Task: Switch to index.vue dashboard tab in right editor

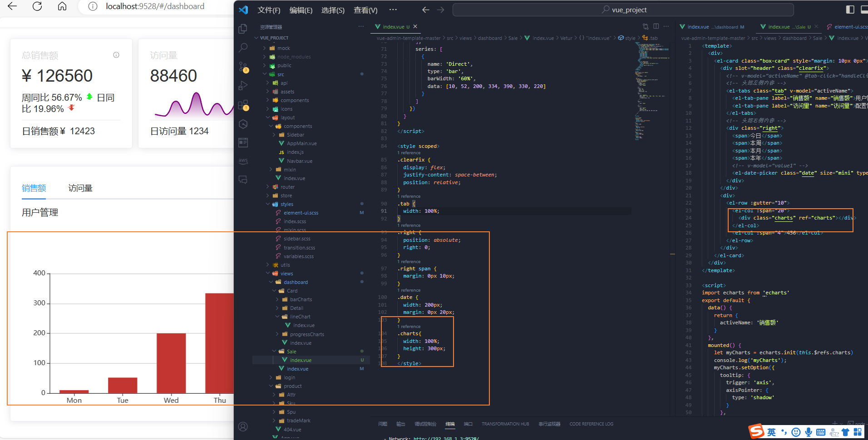Action: (712, 27)
